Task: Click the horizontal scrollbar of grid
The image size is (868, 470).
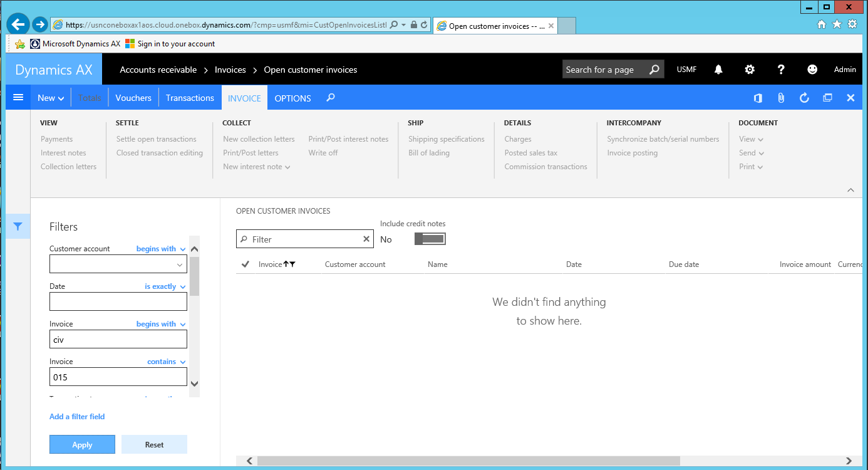Action: click(468, 461)
